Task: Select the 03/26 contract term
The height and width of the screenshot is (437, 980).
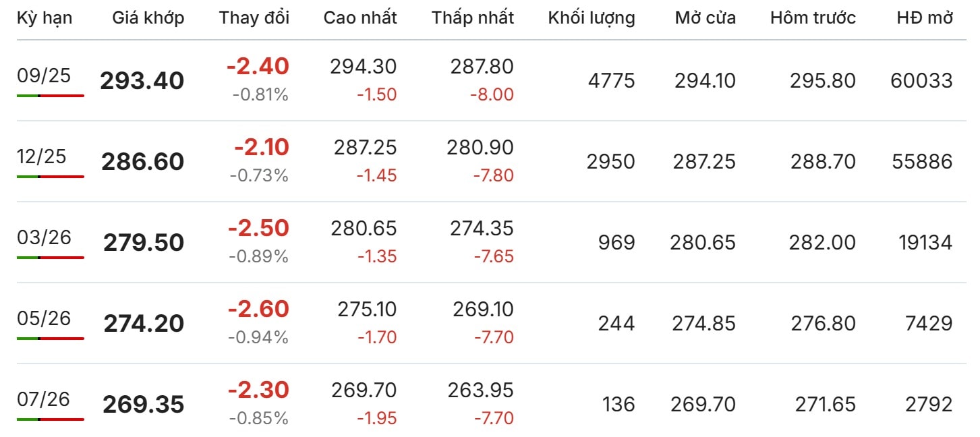Action: point(44,237)
